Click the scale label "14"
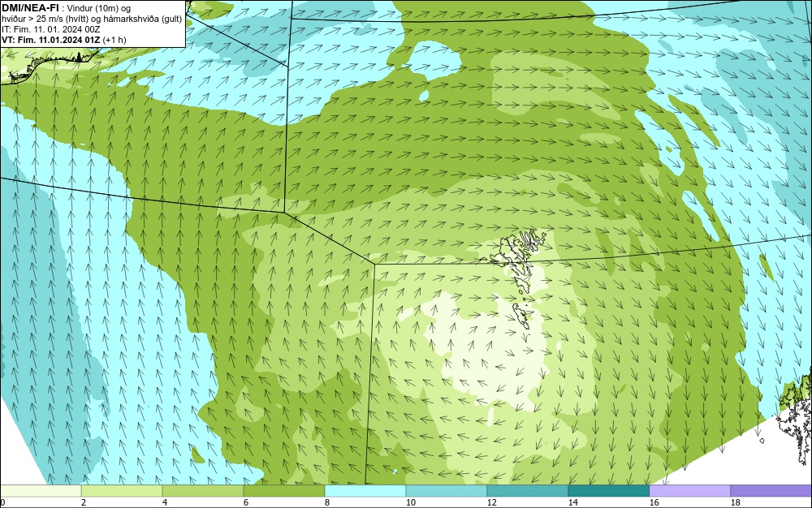Image resolution: width=812 pixels, height=508 pixels. (572, 502)
